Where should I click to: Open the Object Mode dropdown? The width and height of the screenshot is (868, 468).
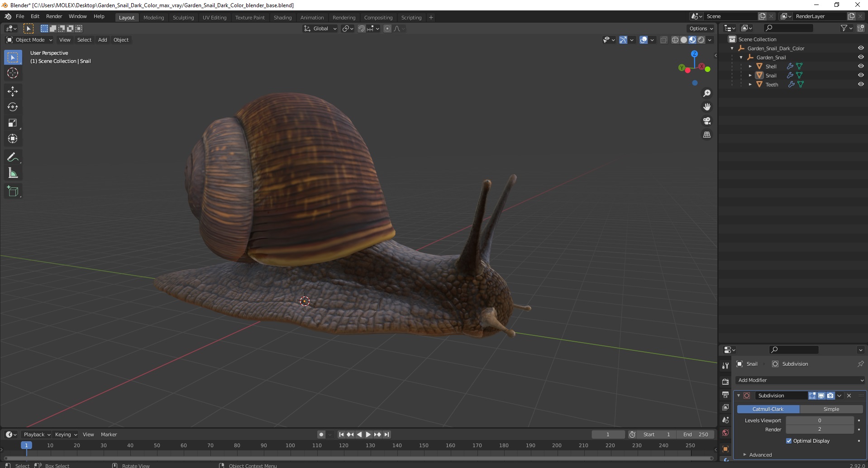point(29,40)
